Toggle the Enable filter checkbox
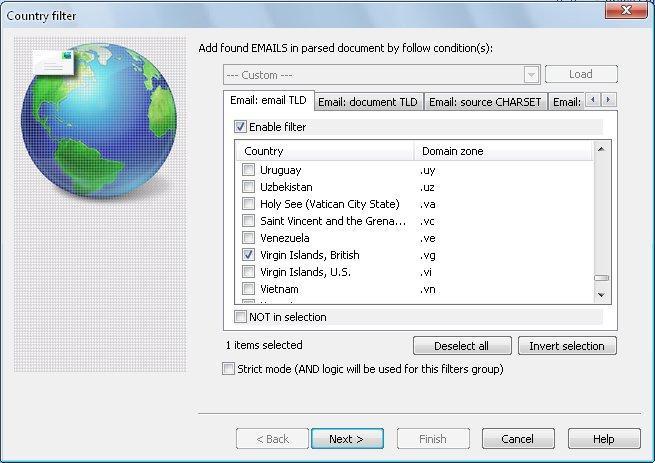 click(240, 127)
